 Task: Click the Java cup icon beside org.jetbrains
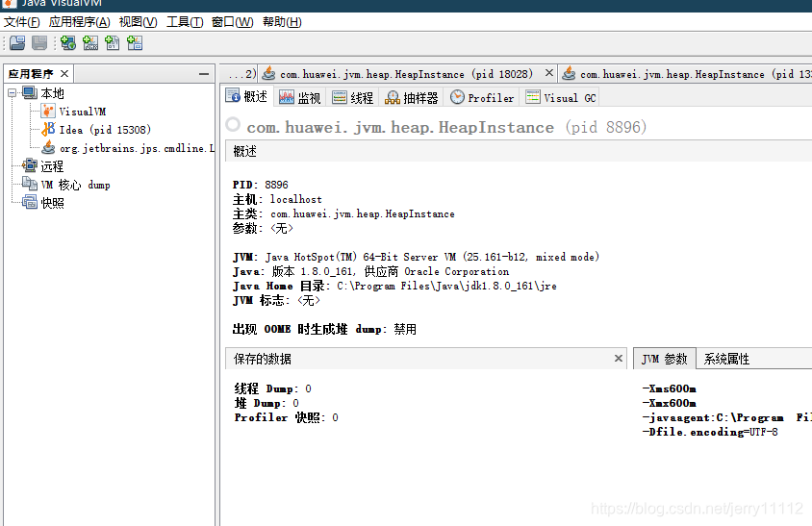(48, 147)
